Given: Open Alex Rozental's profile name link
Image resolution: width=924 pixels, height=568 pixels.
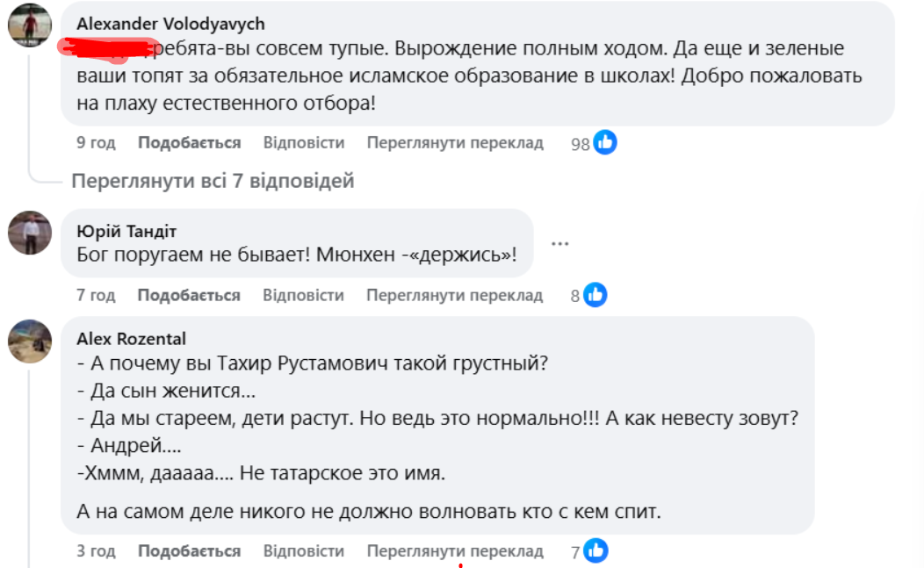Looking at the screenshot, I should pyautogui.click(x=132, y=339).
